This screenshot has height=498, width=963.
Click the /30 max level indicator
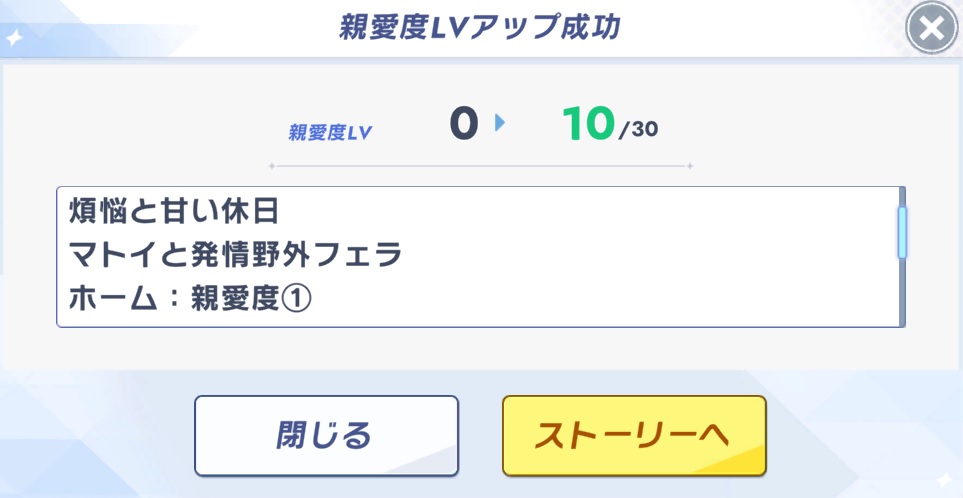tap(638, 130)
